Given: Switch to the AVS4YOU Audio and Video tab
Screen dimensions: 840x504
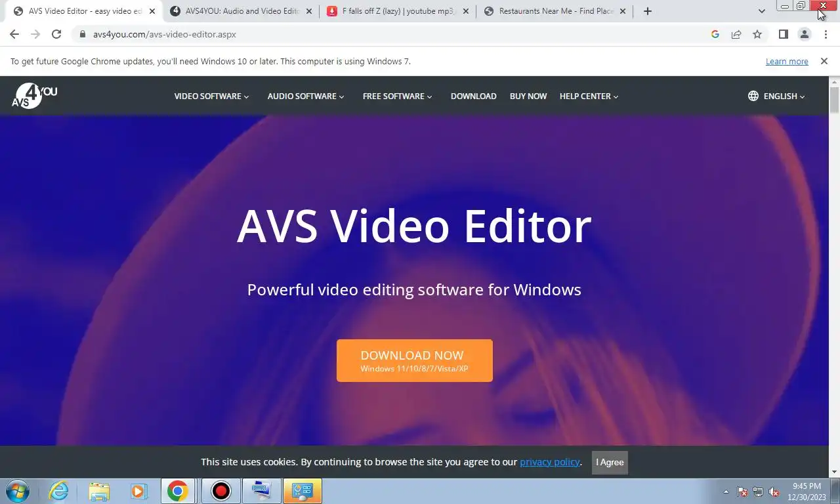Looking at the screenshot, I should pos(241,11).
